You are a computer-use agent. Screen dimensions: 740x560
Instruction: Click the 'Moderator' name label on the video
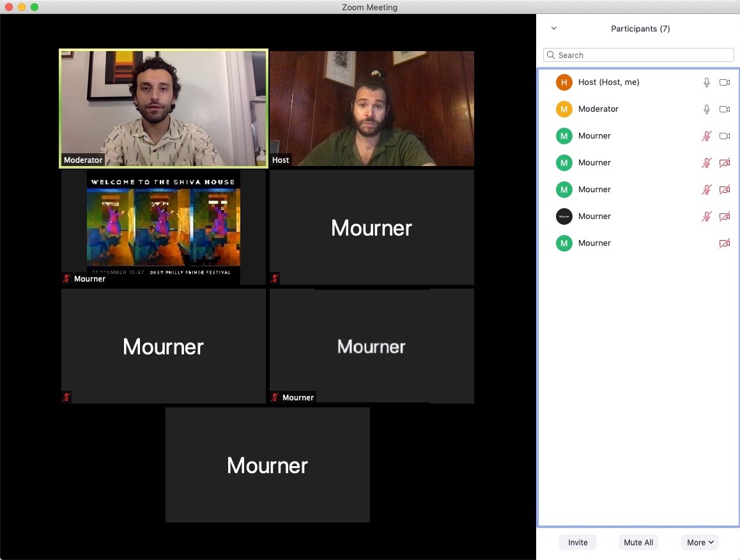(x=83, y=160)
